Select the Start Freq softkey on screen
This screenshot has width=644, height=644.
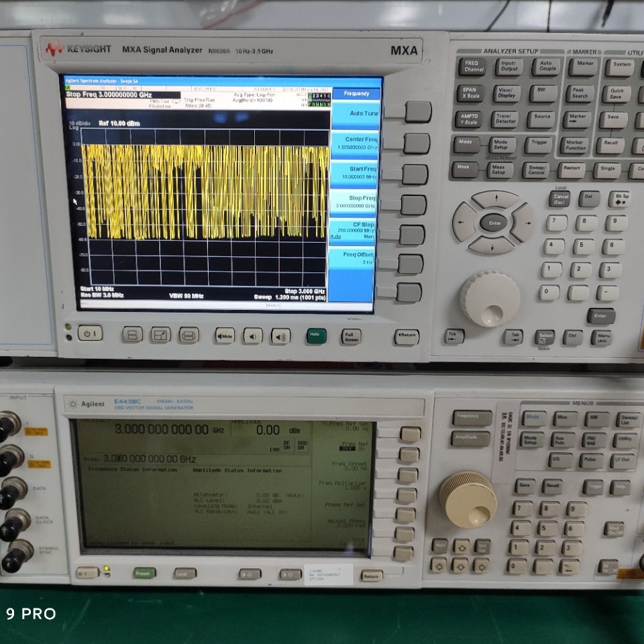click(x=354, y=173)
